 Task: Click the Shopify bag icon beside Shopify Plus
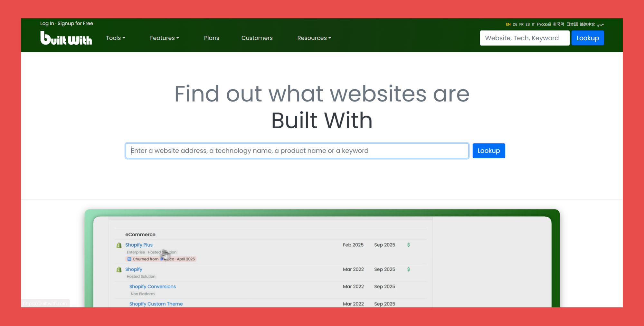pos(118,245)
